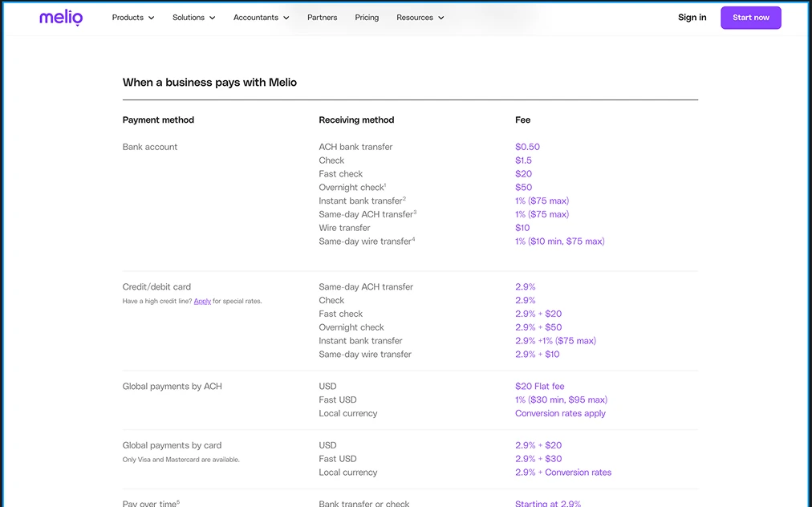
Task: Expand the Accountants chevron arrow
Action: coord(286,18)
